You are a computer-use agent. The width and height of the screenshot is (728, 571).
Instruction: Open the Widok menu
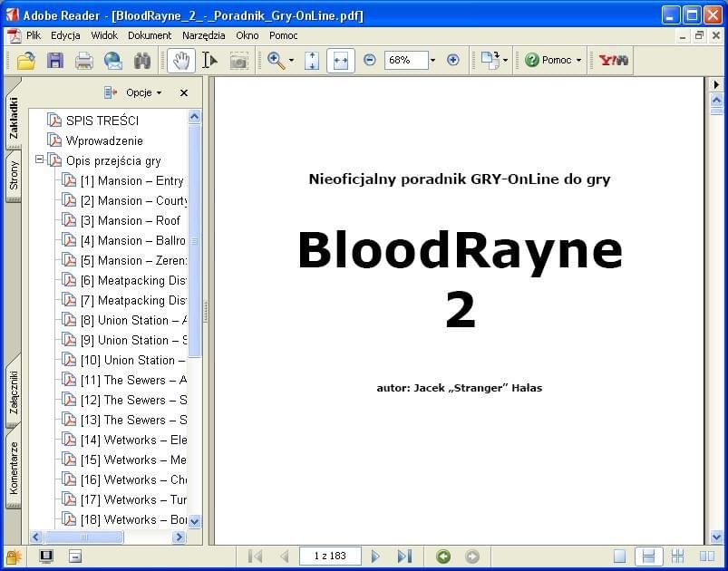[104, 35]
